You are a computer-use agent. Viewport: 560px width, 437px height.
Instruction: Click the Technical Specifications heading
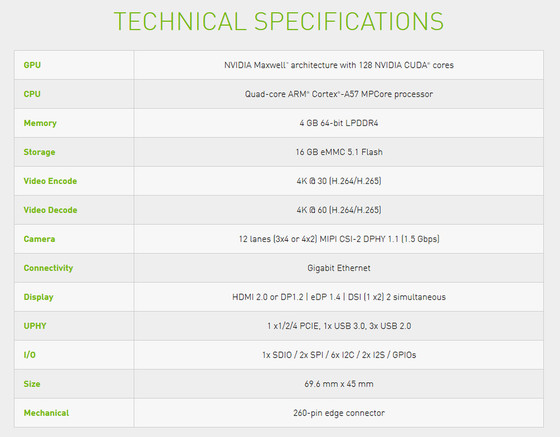[x=279, y=21]
